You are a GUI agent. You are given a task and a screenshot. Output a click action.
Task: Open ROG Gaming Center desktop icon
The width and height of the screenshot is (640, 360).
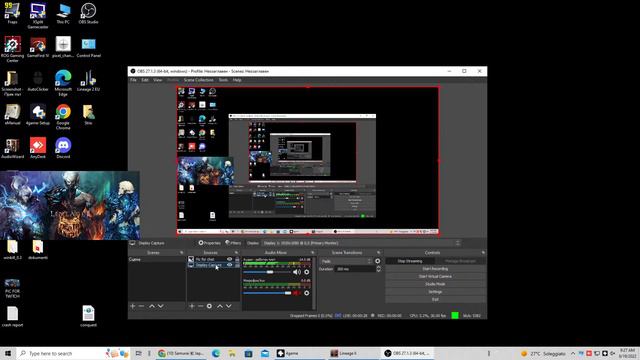(x=12, y=49)
